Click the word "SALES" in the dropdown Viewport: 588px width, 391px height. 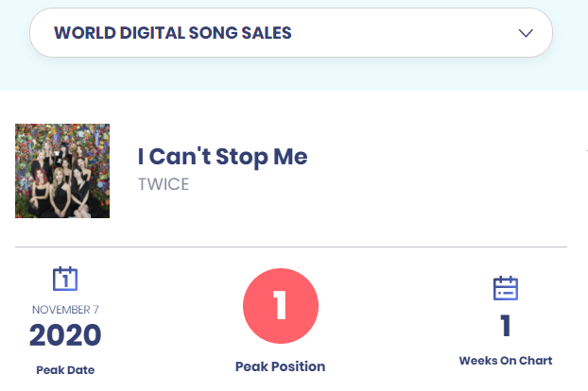tap(268, 33)
